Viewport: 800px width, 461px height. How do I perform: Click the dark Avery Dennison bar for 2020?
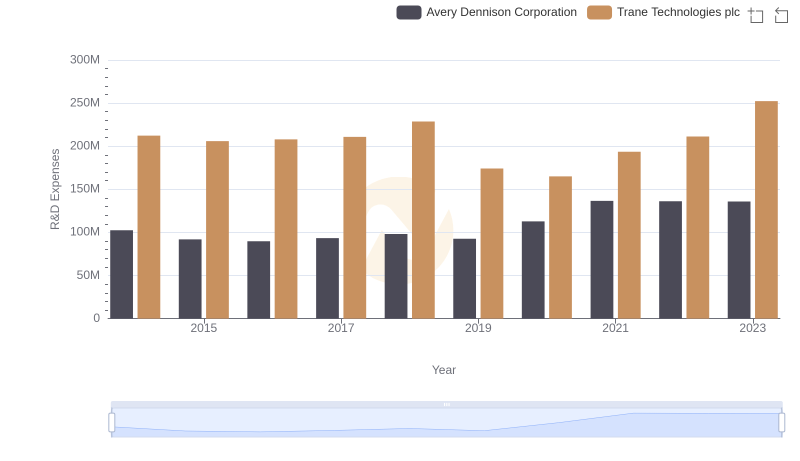[x=533, y=270]
